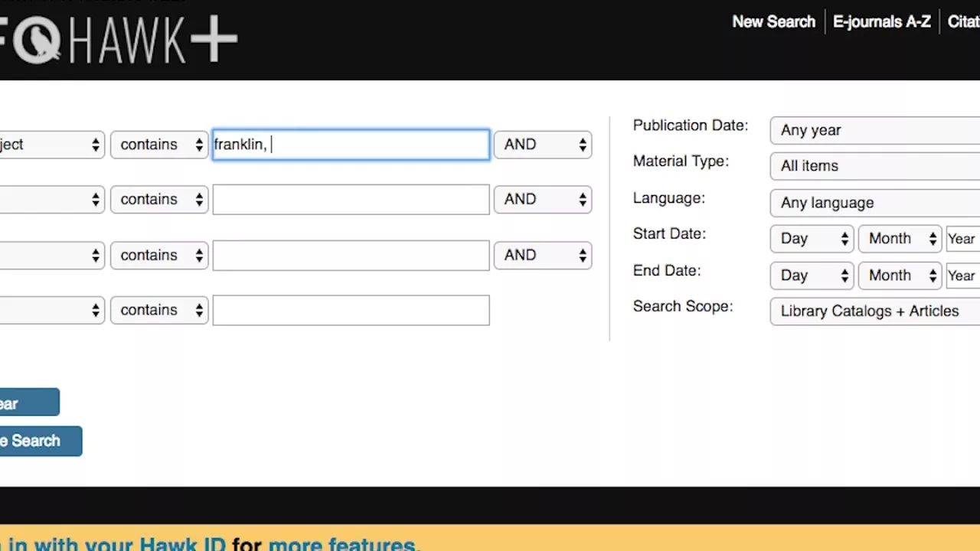Open the first row 'contains' dropdown
The height and width of the screenshot is (551, 980).
pyautogui.click(x=159, y=145)
